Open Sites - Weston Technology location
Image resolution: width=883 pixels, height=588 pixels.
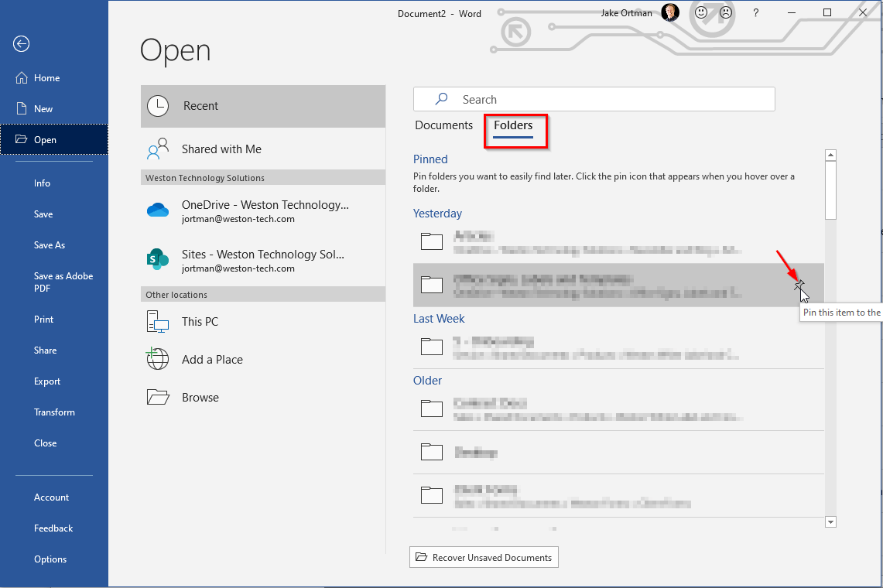coord(263,260)
